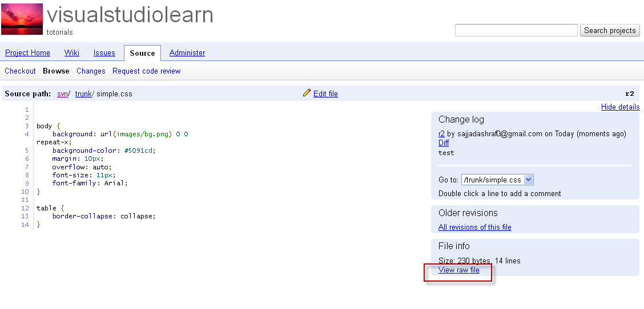The width and height of the screenshot is (644, 309).
Task: View the Changes sub-tab
Action: click(x=91, y=71)
